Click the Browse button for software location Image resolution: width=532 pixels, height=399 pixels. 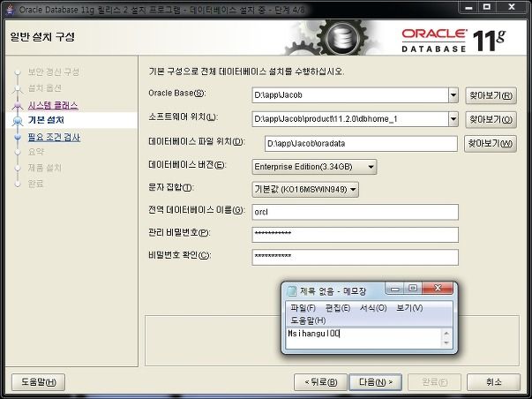tap(491, 119)
